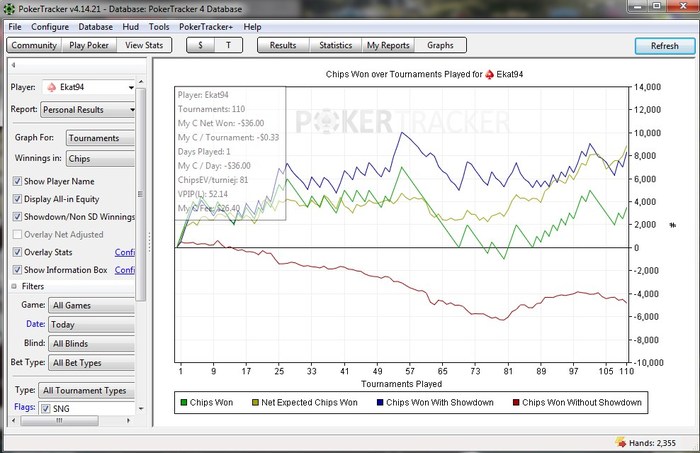This screenshot has width=700, height=453.
Task: Toggle the Display All-in Equity checkbox
Action: [x=17, y=199]
